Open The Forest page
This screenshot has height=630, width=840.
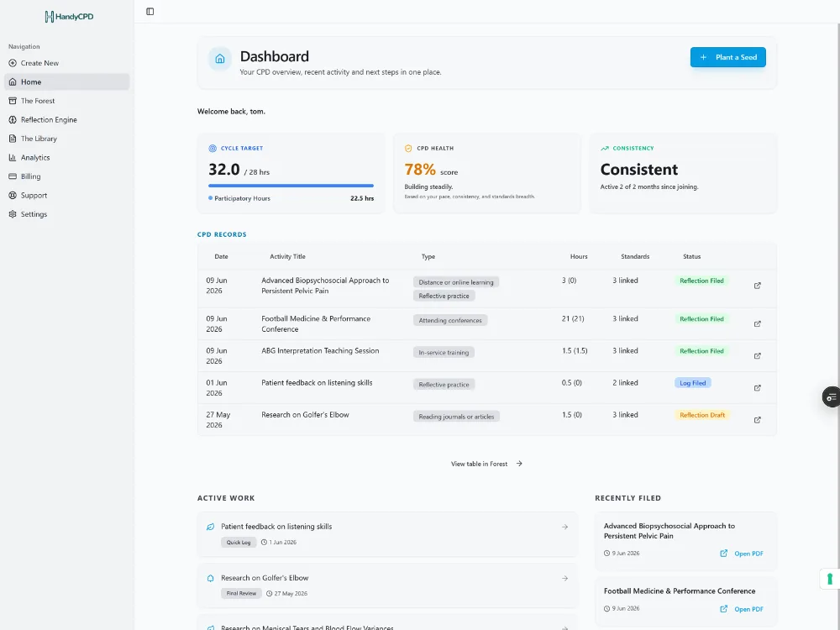67,101
